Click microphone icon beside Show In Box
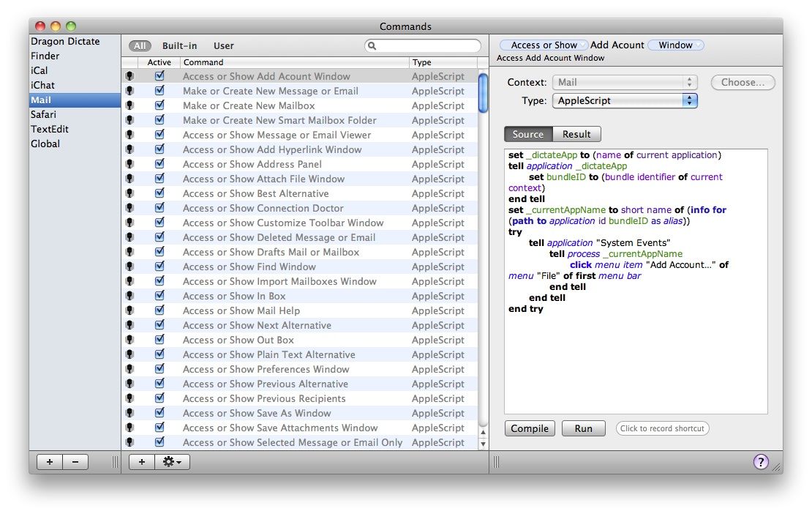This screenshot has width=812, height=514. tap(129, 296)
